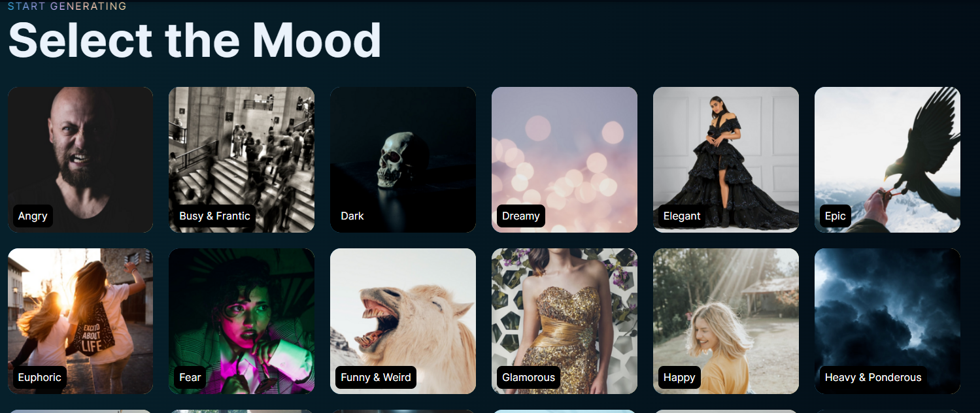Choose the Heavy & Ponderous mood
Viewport: 980px width, 413px height.
[887, 321]
